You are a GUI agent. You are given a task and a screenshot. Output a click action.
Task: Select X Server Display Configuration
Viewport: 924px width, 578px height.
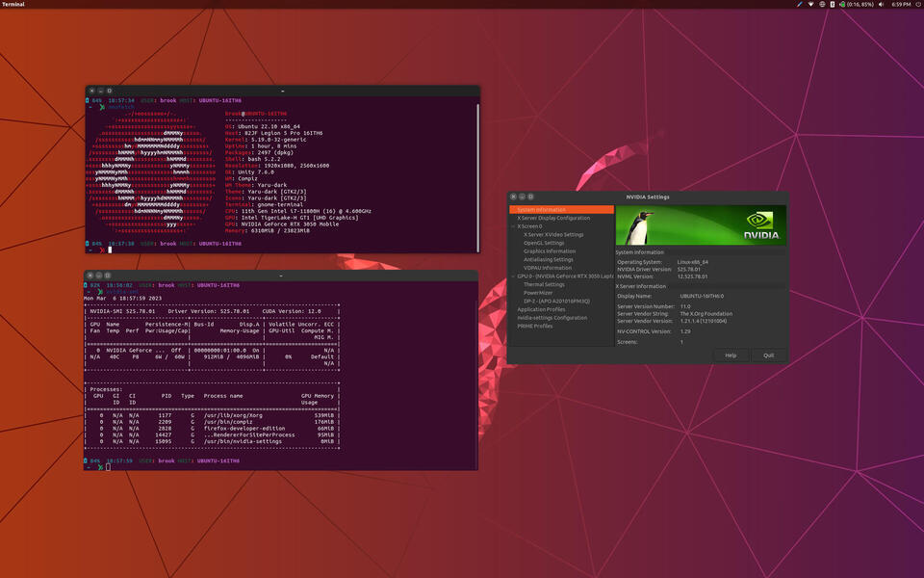[553, 218]
